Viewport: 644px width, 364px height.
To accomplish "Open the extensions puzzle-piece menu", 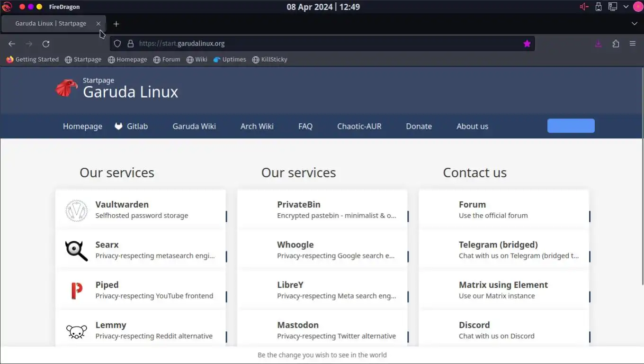I will [616, 44].
